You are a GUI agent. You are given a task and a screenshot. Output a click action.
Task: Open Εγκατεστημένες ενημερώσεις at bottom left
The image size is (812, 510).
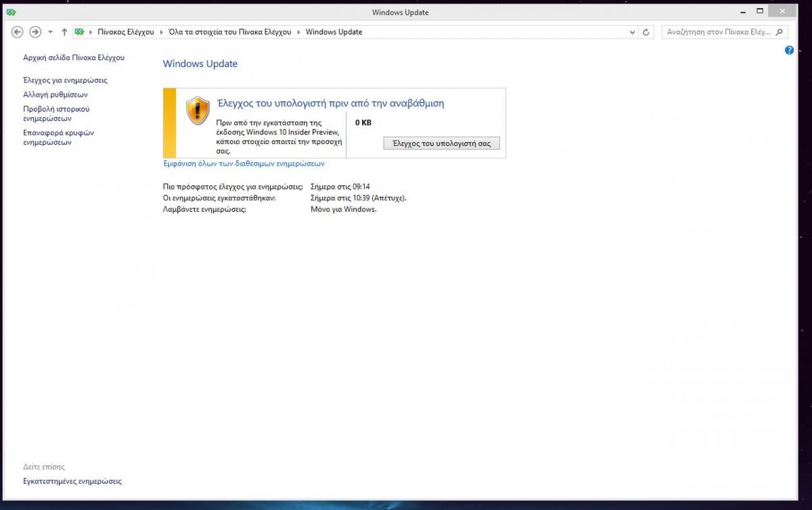tap(72, 481)
